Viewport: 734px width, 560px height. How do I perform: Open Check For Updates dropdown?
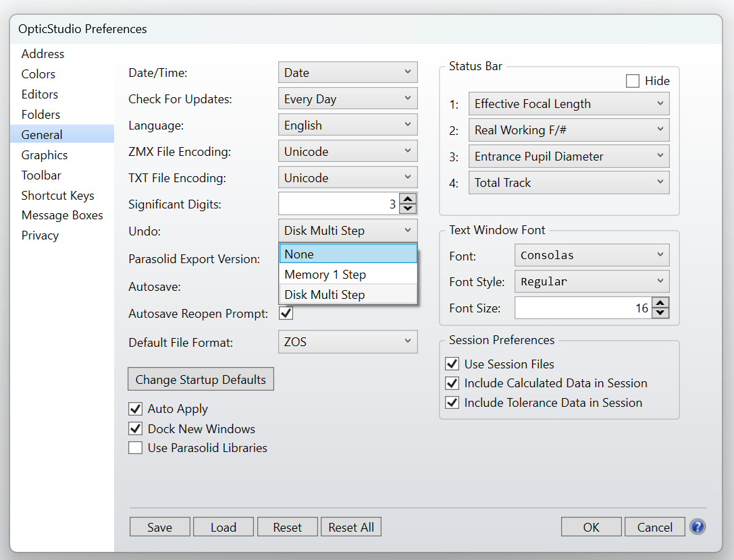(348, 99)
